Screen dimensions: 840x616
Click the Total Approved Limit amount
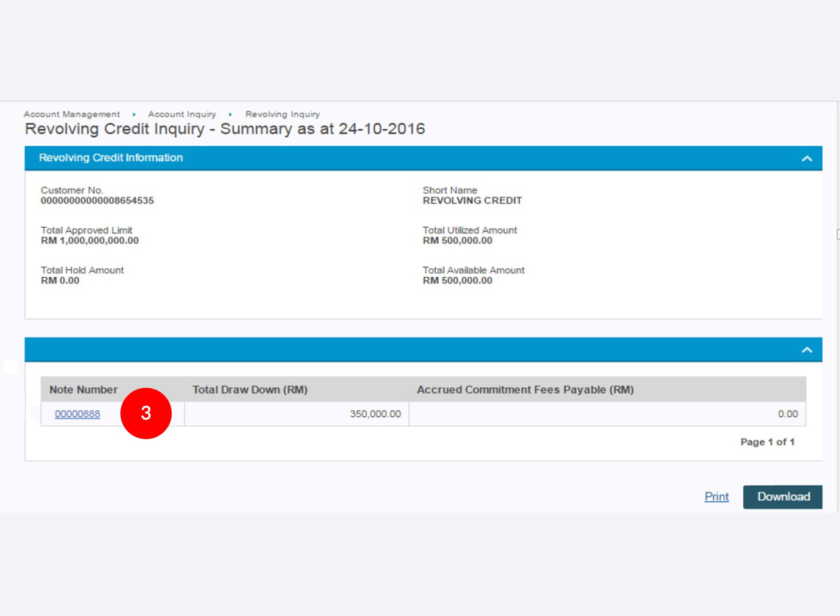(x=90, y=241)
